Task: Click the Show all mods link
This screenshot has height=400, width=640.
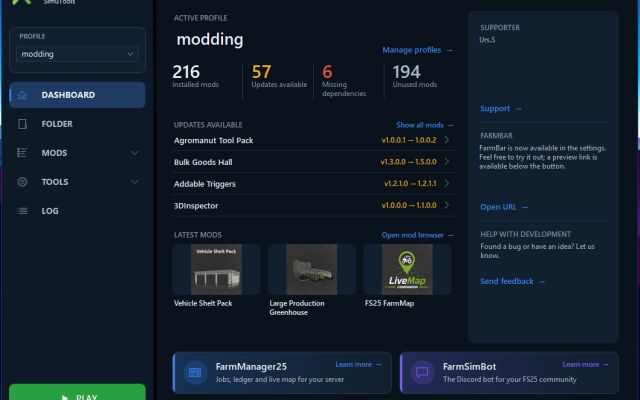Action: point(424,125)
